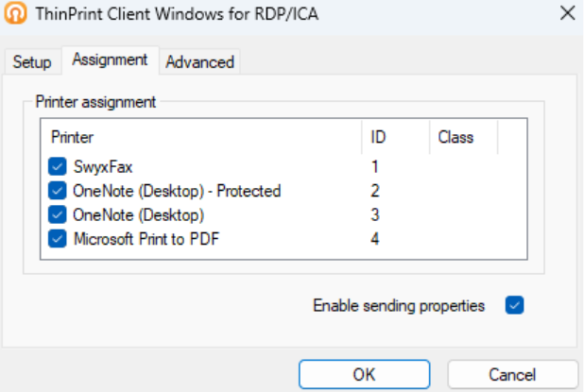Click the Cancel button
Viewport: 584px width, 392px height.
click(x=512, y=374)
